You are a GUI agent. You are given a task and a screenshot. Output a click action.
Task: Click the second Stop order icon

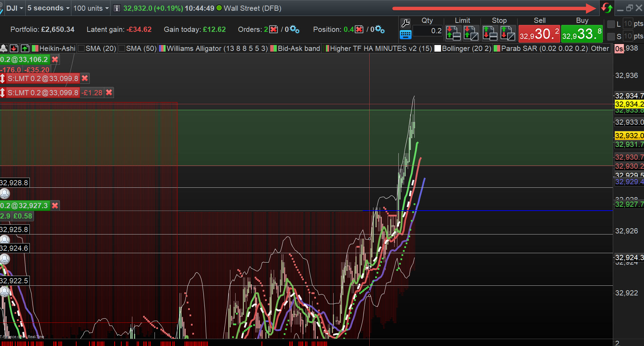508,34
